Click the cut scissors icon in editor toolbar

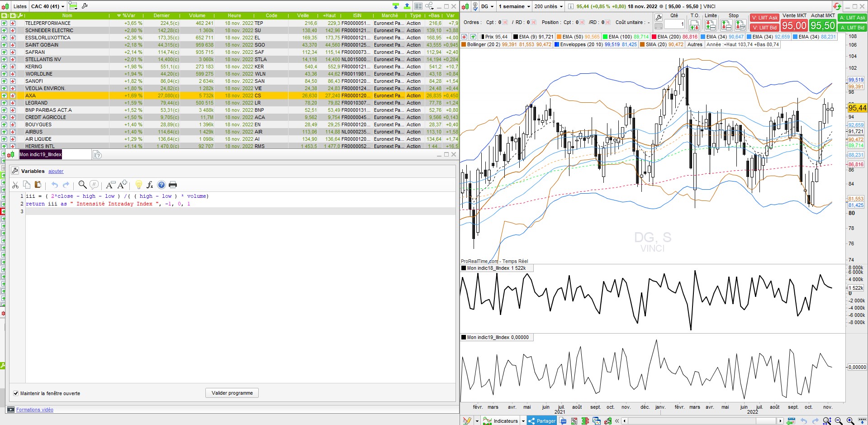pos(15,185)
